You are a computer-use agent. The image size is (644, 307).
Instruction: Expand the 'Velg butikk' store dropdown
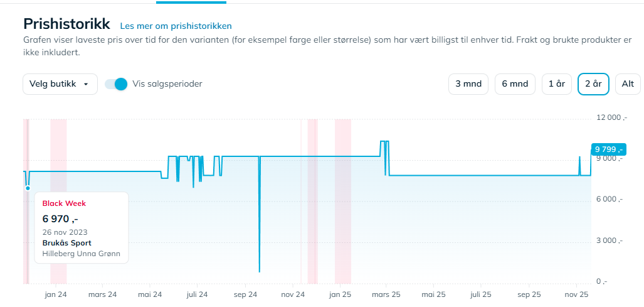[x=60, y=83]
